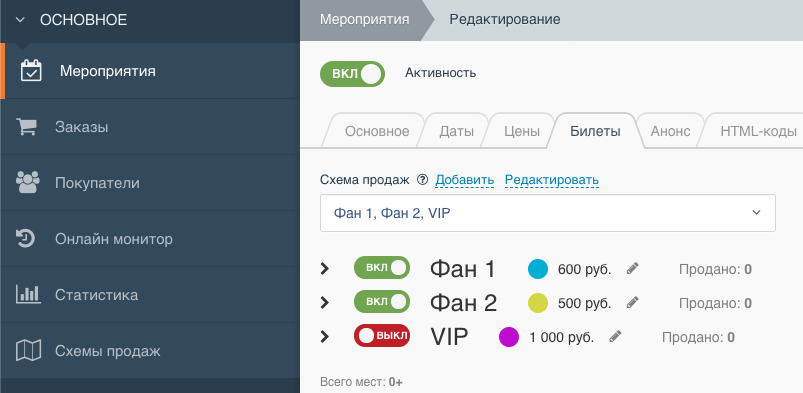
Task: Click Продано: 0 in Фан 1 row
Action: point(715,269)
